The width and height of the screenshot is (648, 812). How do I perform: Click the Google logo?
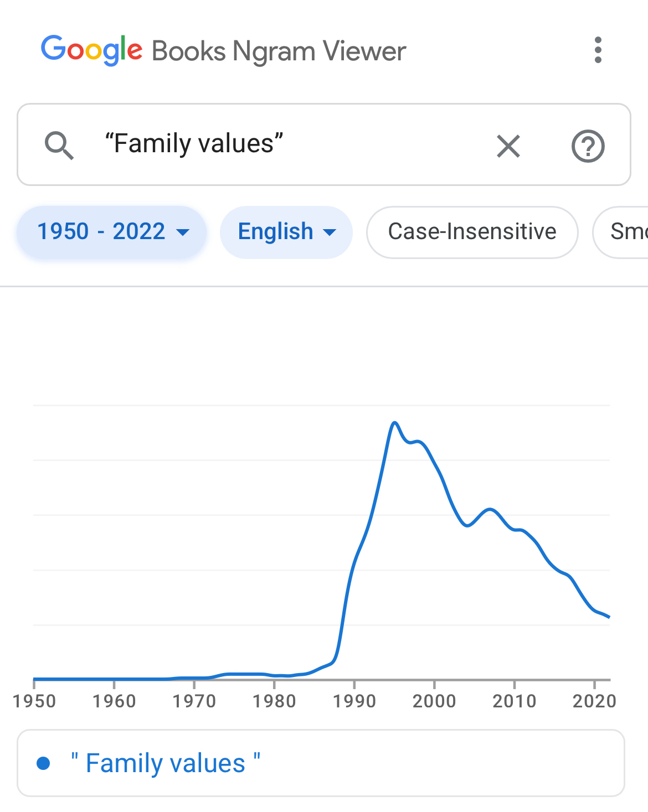click(x=91, y=50)
